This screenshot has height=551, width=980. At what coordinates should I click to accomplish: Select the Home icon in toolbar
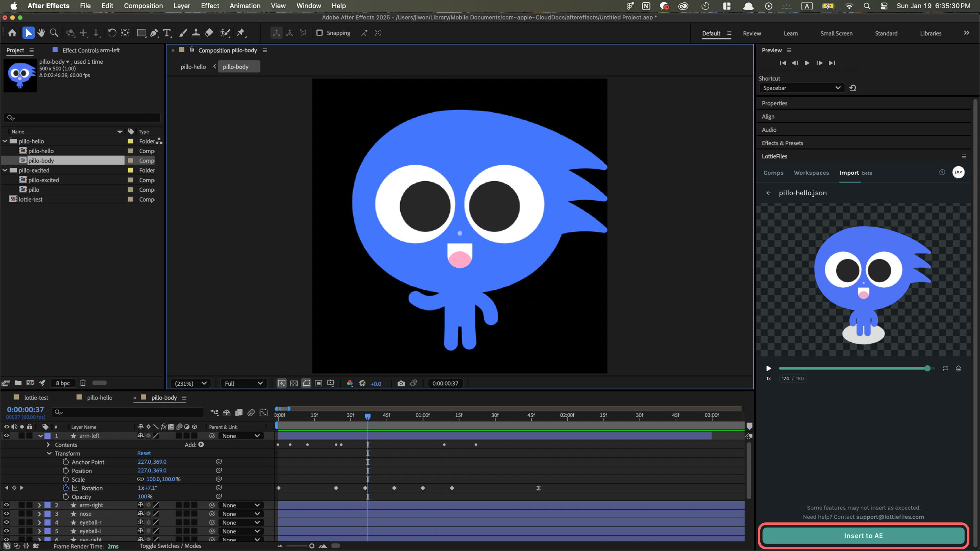click(12, 33)
